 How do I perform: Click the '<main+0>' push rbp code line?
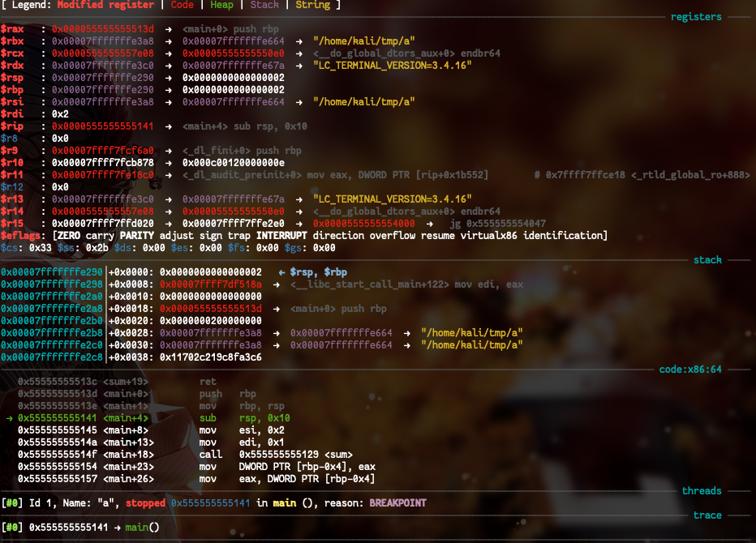tap(137, 394)
